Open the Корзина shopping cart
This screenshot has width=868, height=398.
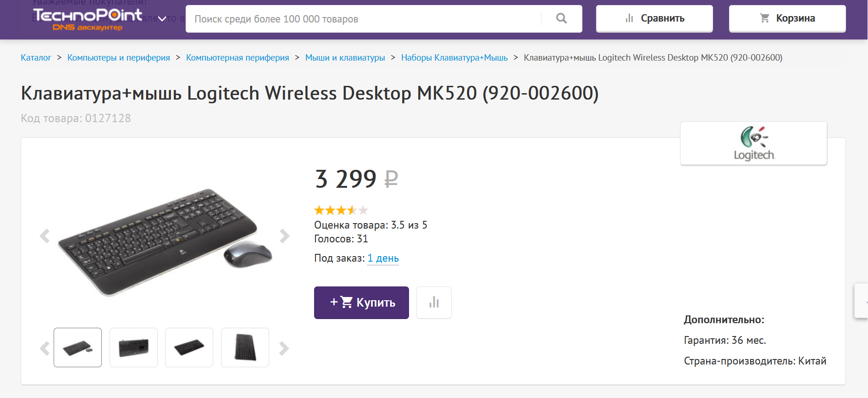(x=787, y=19)
